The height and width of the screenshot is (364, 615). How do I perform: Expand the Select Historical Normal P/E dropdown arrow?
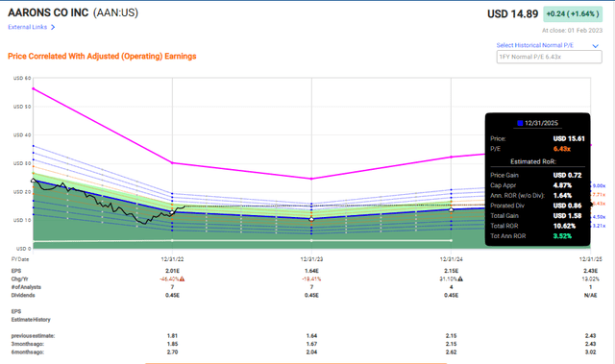click(x=596, y=46)
